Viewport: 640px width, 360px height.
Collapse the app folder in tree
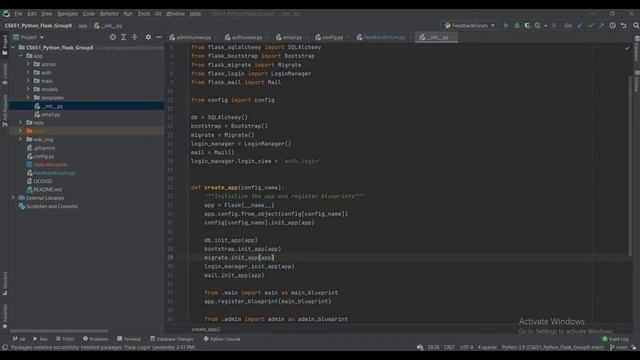[21, 56]
